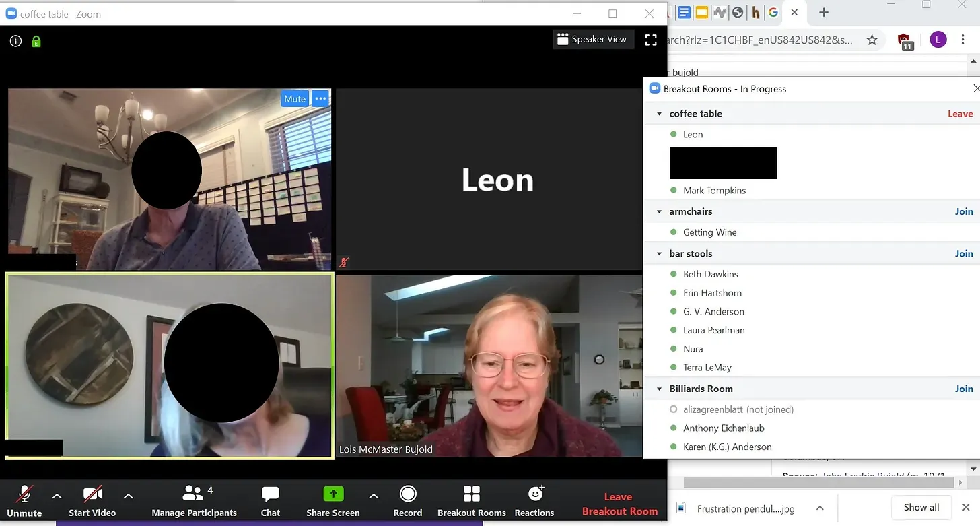Start Video camera toggle
Image resolution: width=980 pixels, height=526 pixels.
coord(92,495)
